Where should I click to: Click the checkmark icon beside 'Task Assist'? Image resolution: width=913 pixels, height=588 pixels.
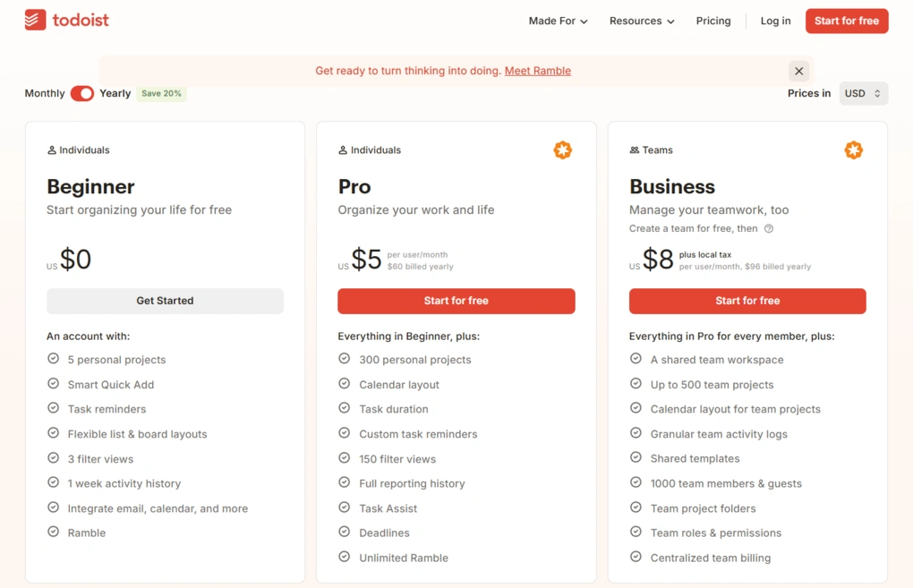344,507
